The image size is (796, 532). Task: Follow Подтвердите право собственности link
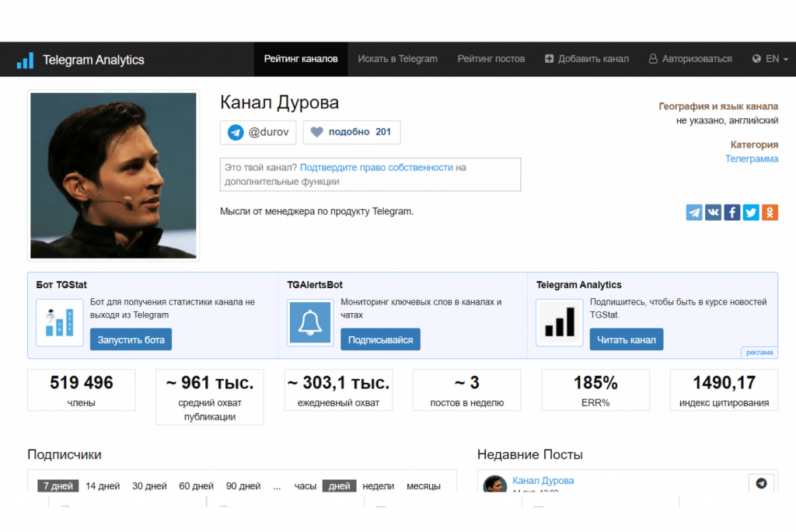(x=376, y=167)
